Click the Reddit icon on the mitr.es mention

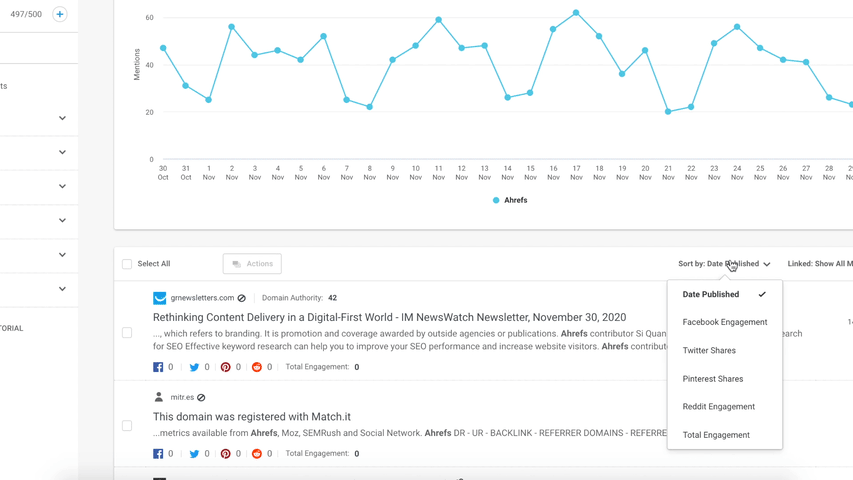coord(257,454)
